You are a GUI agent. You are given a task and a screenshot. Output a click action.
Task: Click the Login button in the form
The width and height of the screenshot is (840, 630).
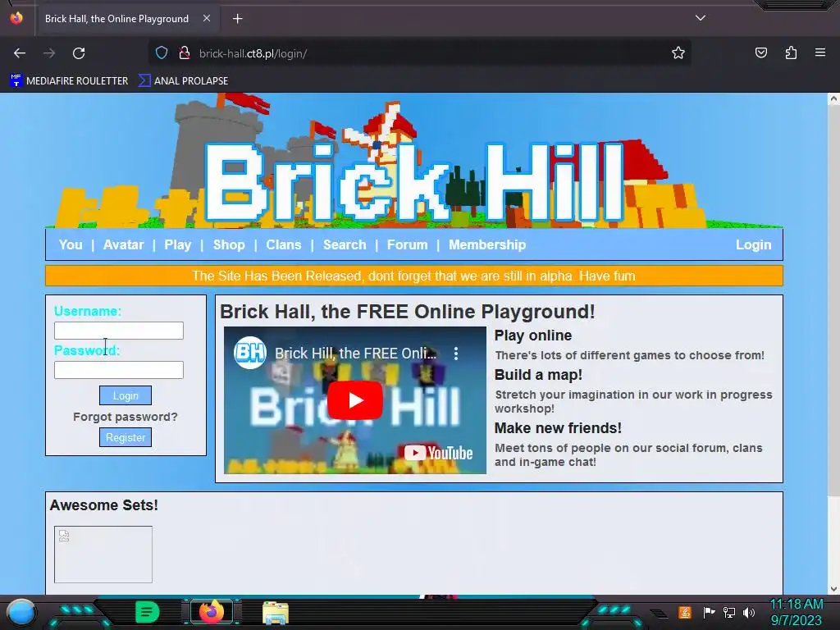tap(126, 395)
